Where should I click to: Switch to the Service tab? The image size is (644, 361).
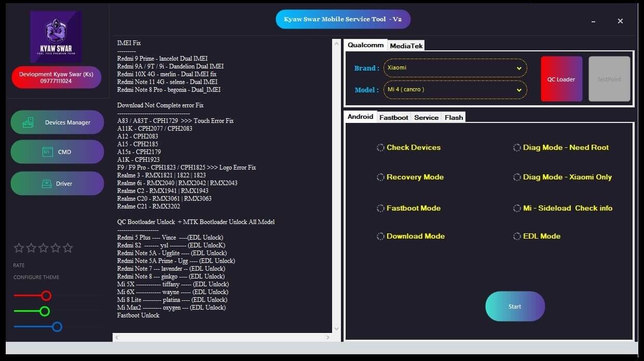tap(427, 118)
